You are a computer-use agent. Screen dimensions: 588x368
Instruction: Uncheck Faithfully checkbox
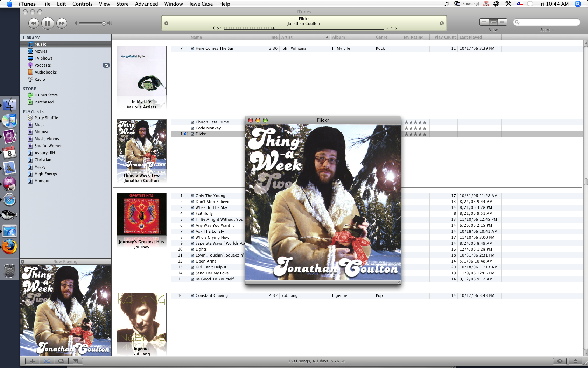(x=192, y=214)
